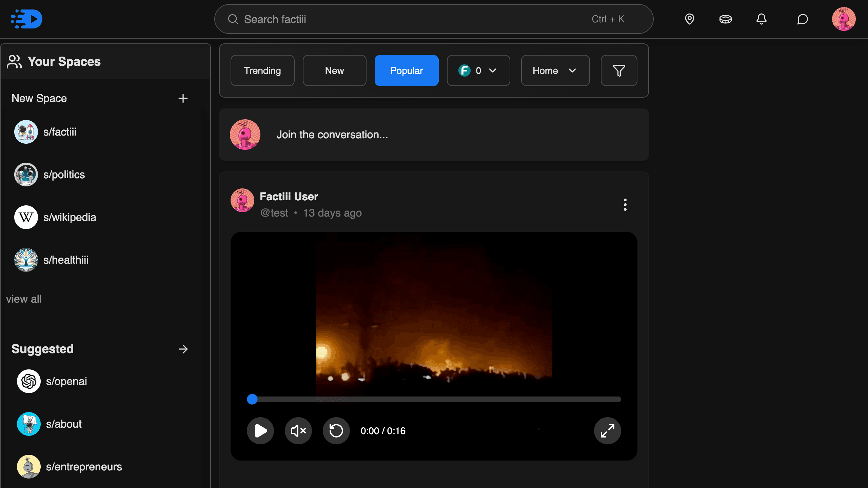The width and height of the screenshot is (868, 488).
Task: Toggle fullscreen for the video
Action: (x=607, y=431)
